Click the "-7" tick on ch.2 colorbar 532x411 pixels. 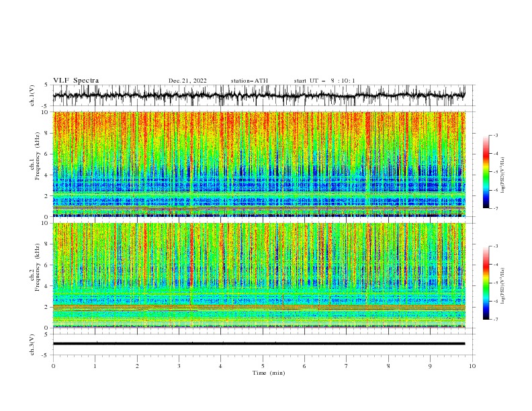click(496, 319)
